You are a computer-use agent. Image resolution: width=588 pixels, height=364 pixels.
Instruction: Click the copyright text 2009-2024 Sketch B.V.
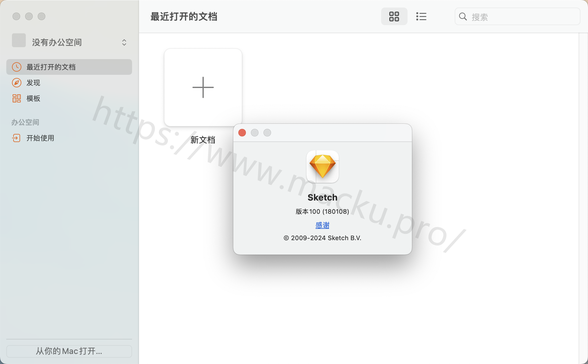pyautogui.click(x=322, y=238)
